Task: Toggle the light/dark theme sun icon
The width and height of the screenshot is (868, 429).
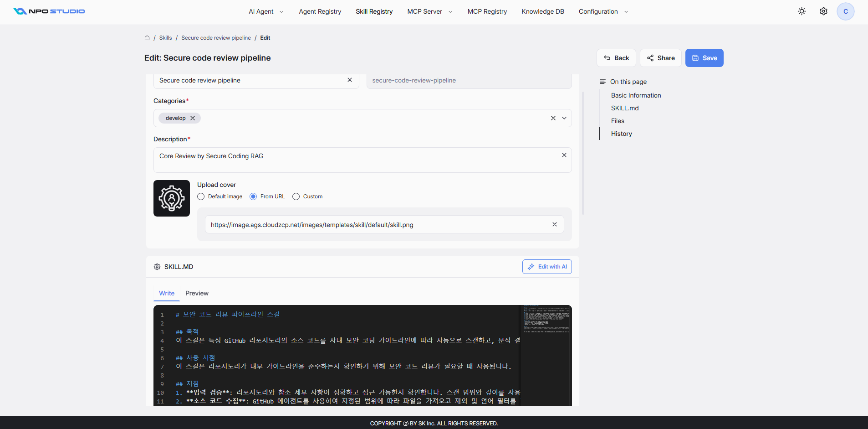Action: point(802,11)
